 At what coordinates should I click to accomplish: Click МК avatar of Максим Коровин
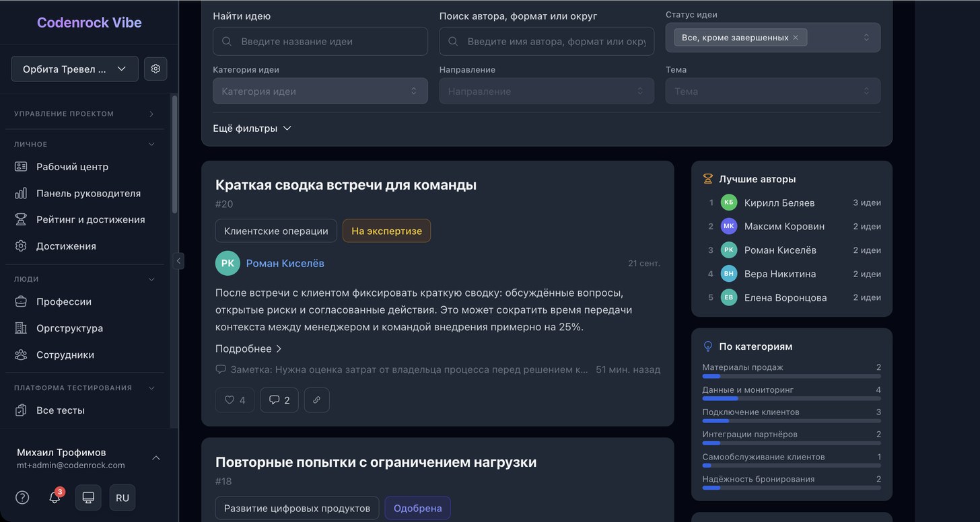pos(729,226)
